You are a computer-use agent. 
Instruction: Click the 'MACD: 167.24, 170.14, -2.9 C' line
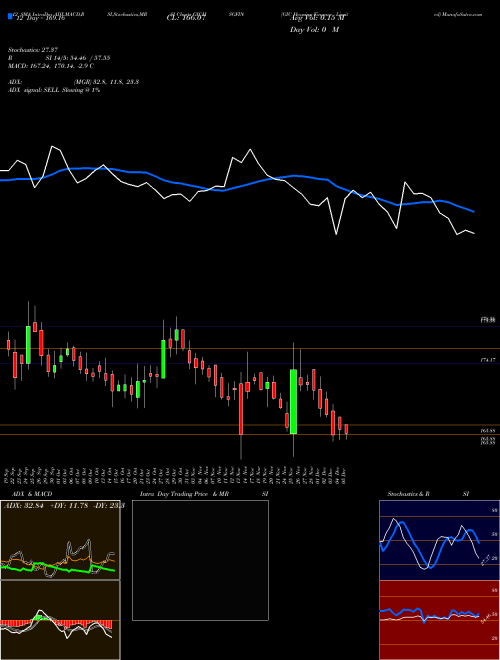(x=51, y=66)
